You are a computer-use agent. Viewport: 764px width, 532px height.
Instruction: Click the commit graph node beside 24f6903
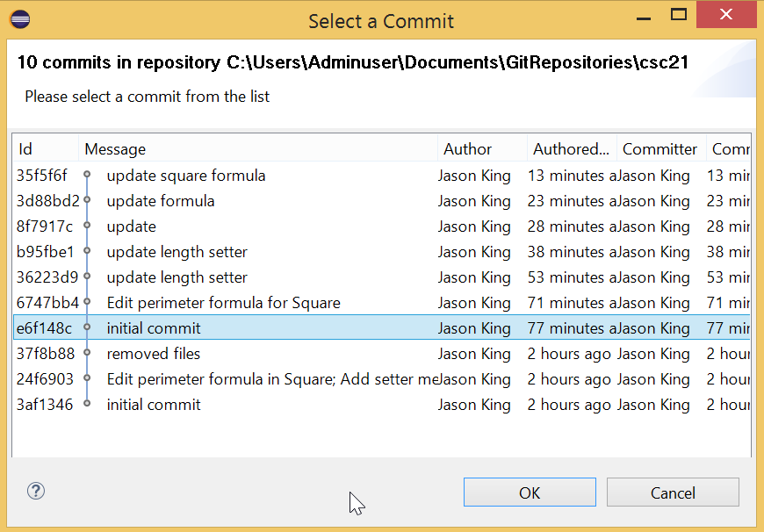tap(86, 379)
